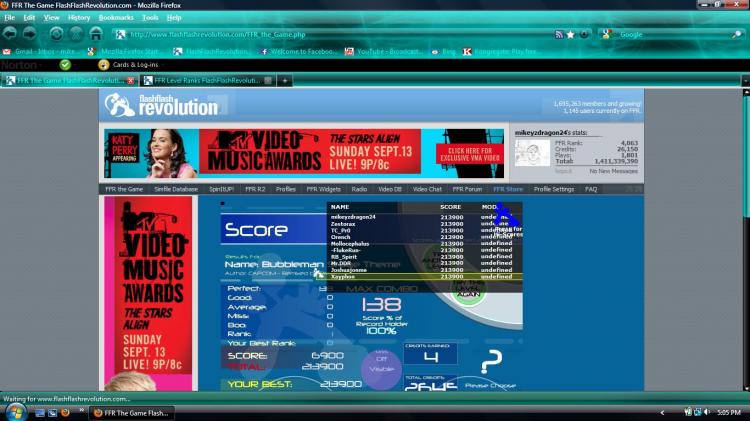750x421 pixels.
Task: Open the FlashFlashRevolution bookmark
Action: click(x=211, y=52)
